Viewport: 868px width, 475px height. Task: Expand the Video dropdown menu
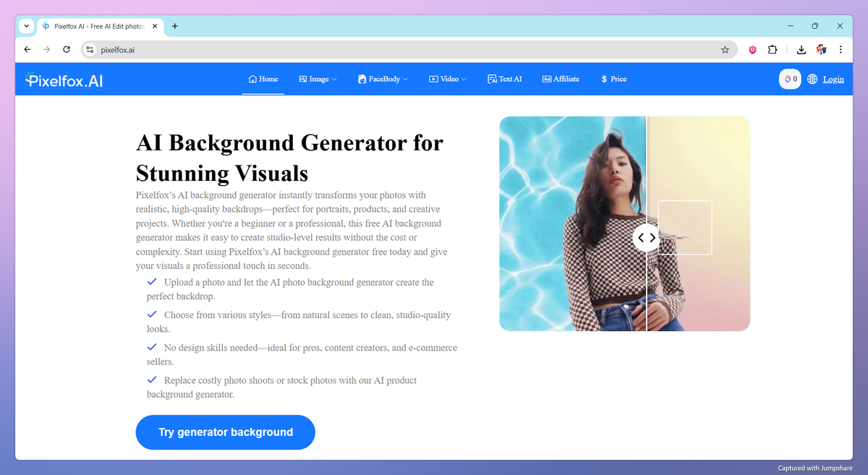[x=448, y=79]
